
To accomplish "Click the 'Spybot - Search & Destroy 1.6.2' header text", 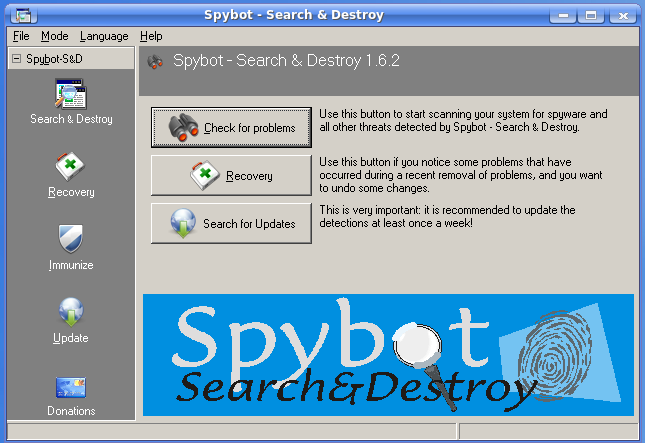I will (286, 60).
